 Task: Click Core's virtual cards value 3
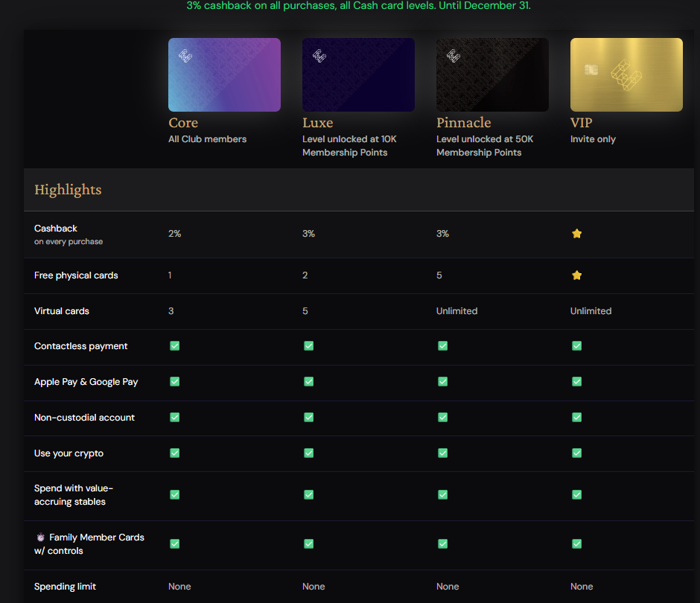click(x=171, y=311)
